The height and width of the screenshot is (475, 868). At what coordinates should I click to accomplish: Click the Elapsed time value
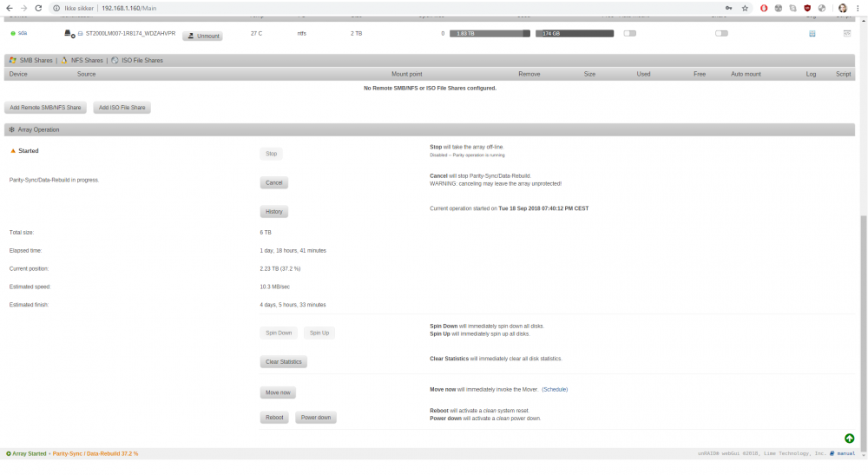293,251
